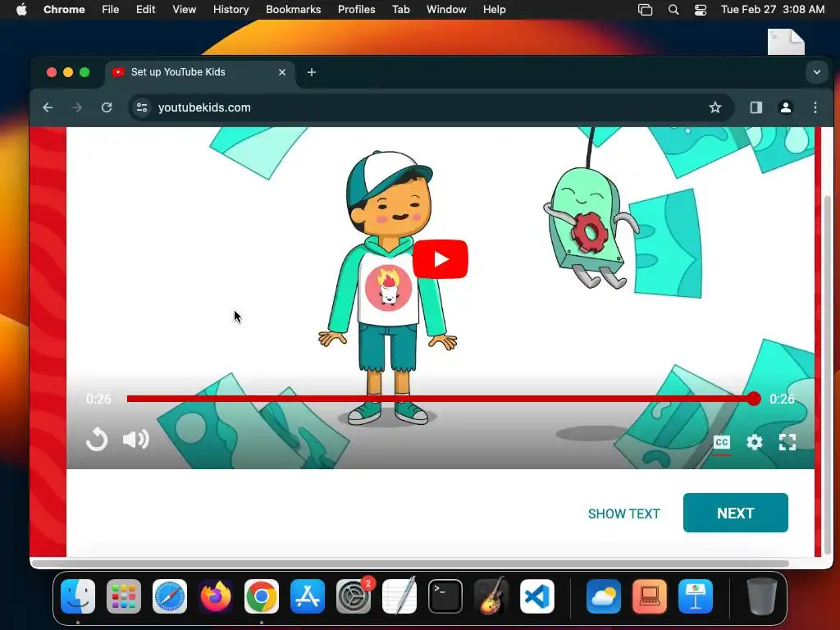This screenshot has width=840, height=630.
Task: Open Terminal from the Dock
Action: click(445, 596)
